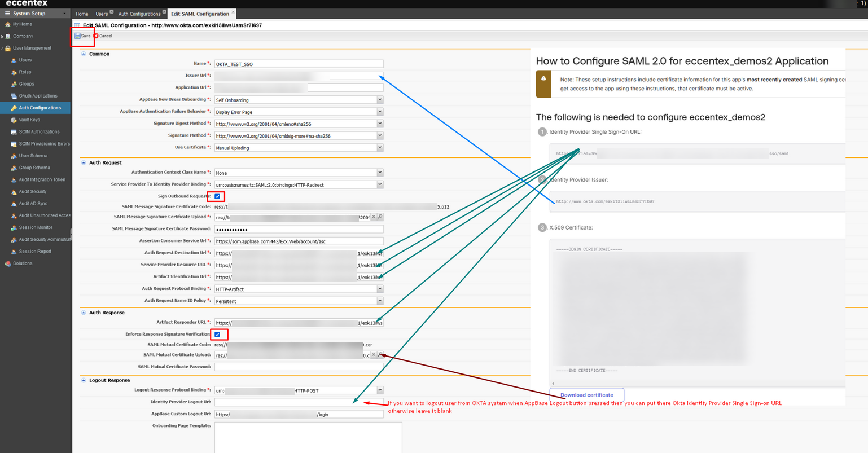The height and width of the screenshot is (453, 868).
Task: Click the Signature Certificate Password field
Action: (299, 229)
